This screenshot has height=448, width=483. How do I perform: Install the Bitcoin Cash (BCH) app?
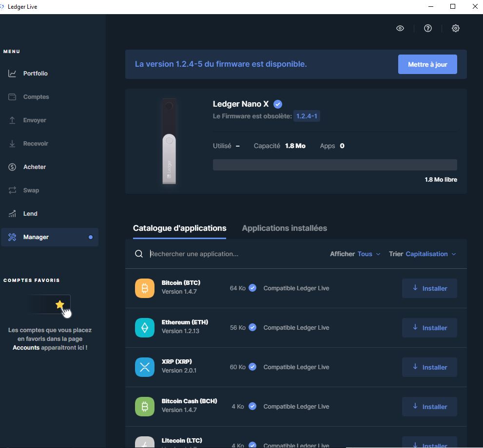point(429,406)
